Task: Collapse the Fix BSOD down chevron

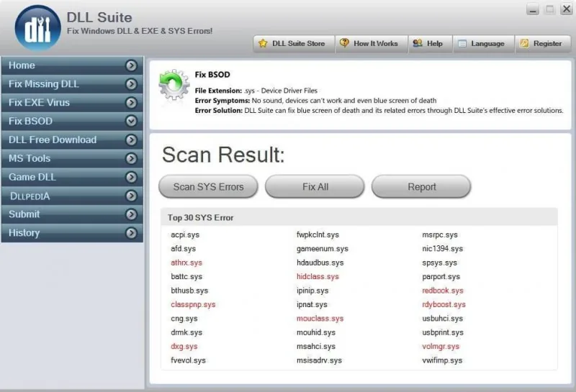Action: click(x=131, y=121)
